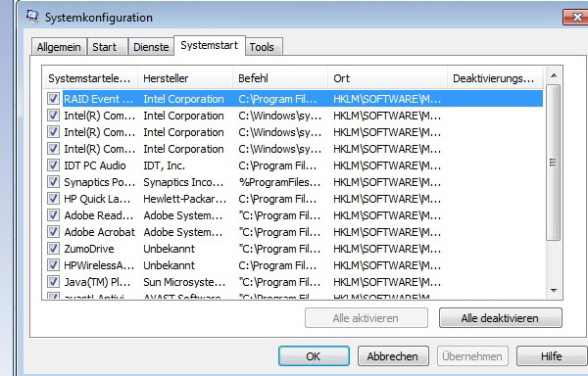Click the IDT, Inc. manufacturer cell

click(x=165, y=165)
